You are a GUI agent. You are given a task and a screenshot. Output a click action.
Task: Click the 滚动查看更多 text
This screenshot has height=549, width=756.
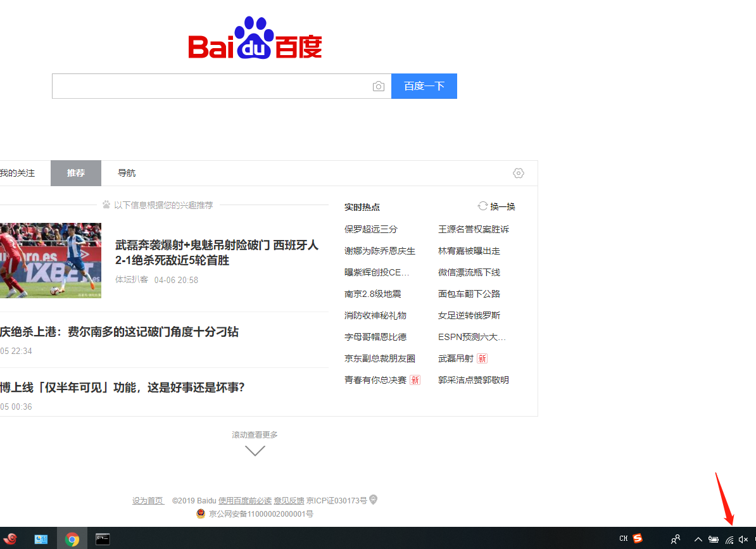click(x=255, y=435)
